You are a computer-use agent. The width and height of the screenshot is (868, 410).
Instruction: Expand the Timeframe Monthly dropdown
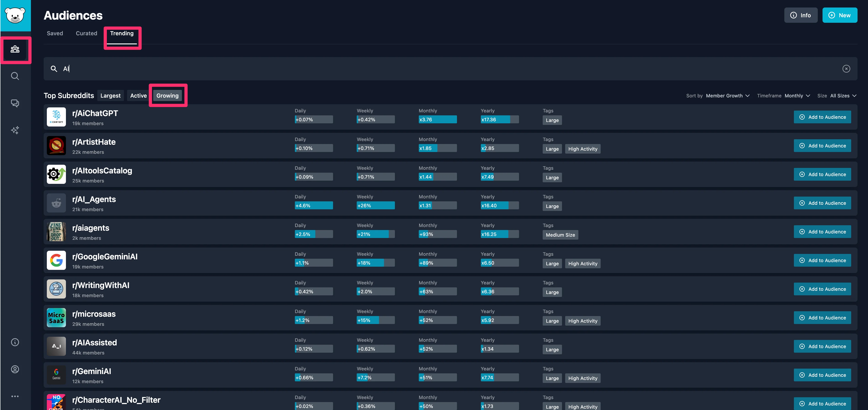pos(797,96)
